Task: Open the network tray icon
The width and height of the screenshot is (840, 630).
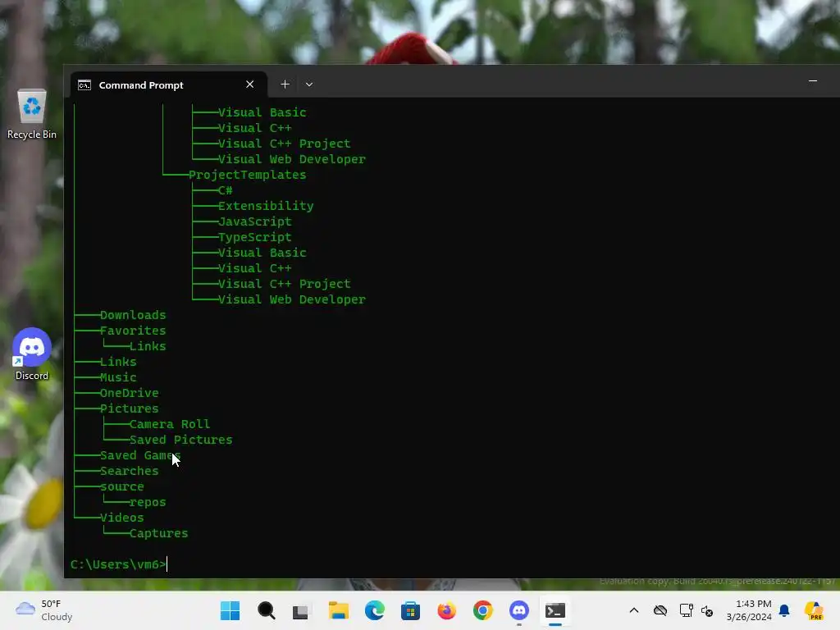Action: point(686,610)
